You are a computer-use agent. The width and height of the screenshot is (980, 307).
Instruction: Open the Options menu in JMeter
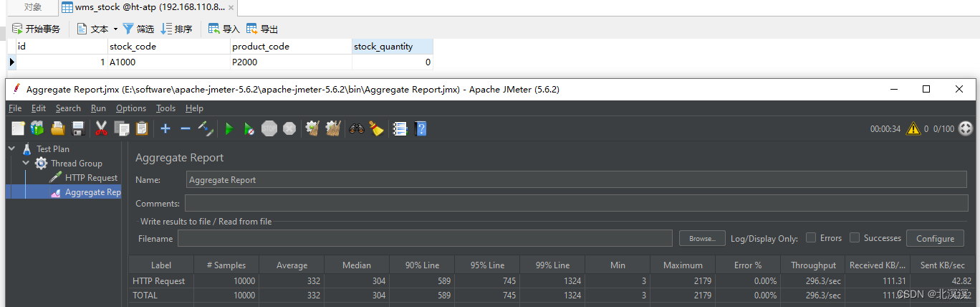(x=131, y=108)
